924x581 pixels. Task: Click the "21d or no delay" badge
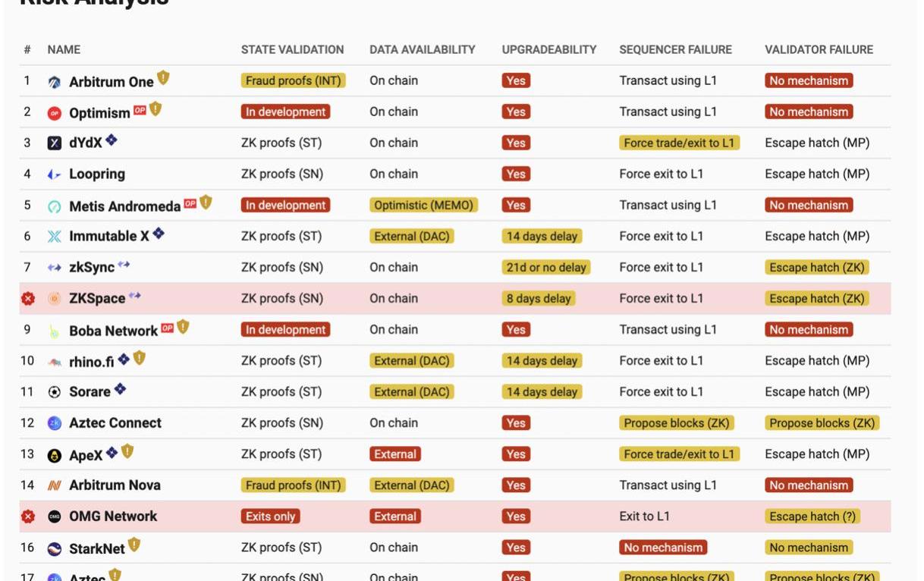545,268
